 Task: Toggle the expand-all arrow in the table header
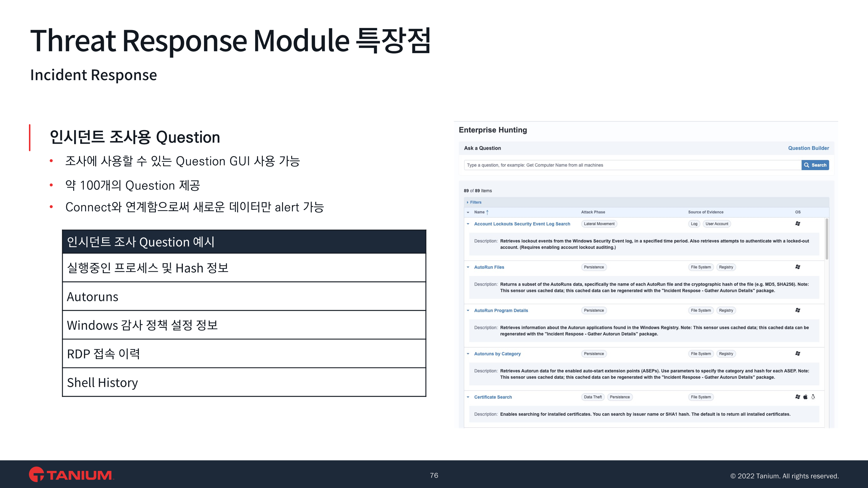[x=468, y=212]
